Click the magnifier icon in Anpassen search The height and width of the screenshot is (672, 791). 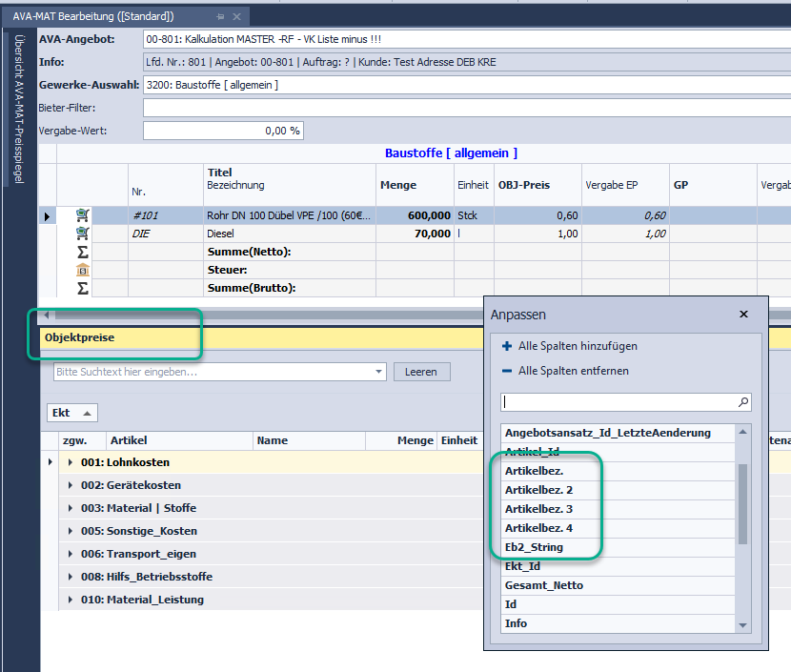click(743, 402)
